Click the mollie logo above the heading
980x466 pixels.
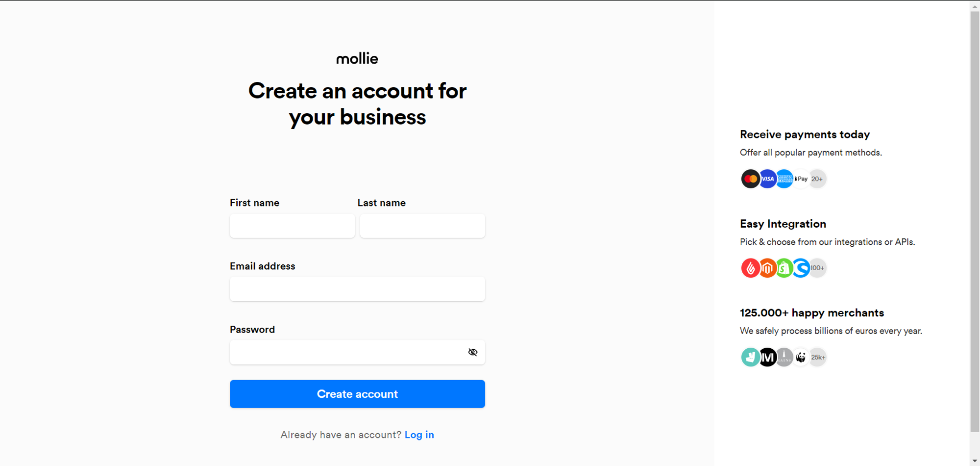click(357, 58)
